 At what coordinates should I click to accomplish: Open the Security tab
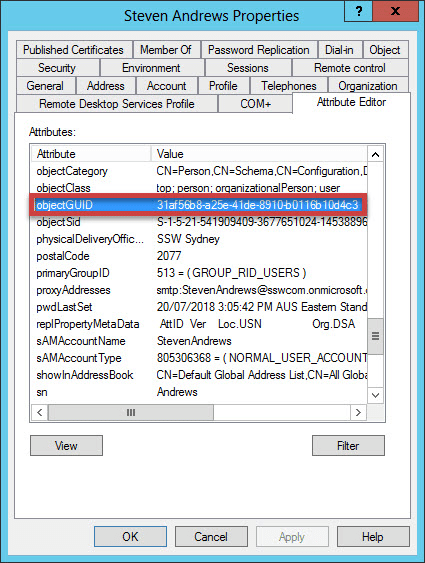click(x=57, y=68)
